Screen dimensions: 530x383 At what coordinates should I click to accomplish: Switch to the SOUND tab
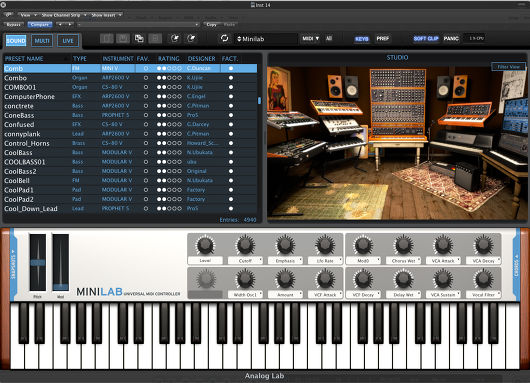pyautogui.click(x=16, y=41)
